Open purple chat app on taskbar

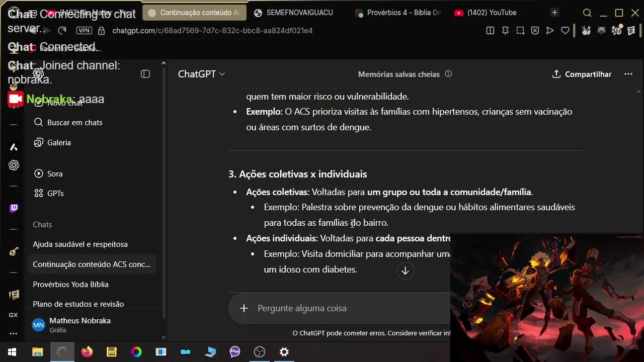pyautogui.click(x=235, y=352)
